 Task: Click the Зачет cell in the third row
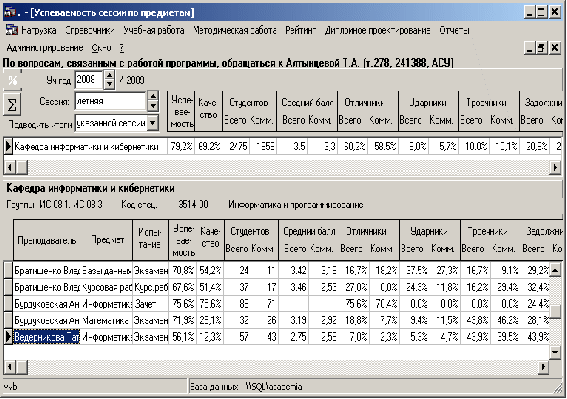[x=151, y=304]
